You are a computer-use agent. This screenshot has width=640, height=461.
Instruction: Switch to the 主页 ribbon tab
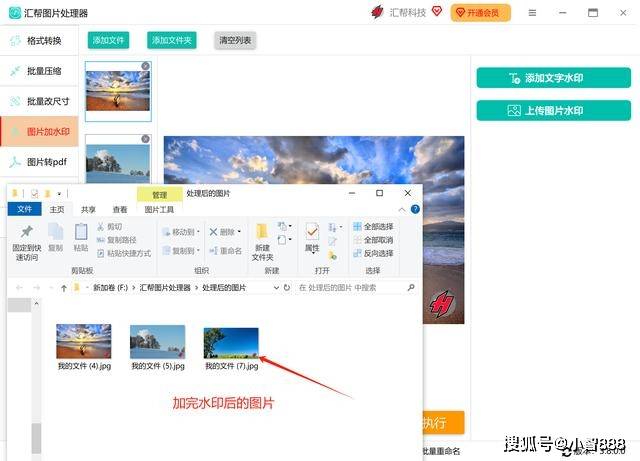pos(57,209)
